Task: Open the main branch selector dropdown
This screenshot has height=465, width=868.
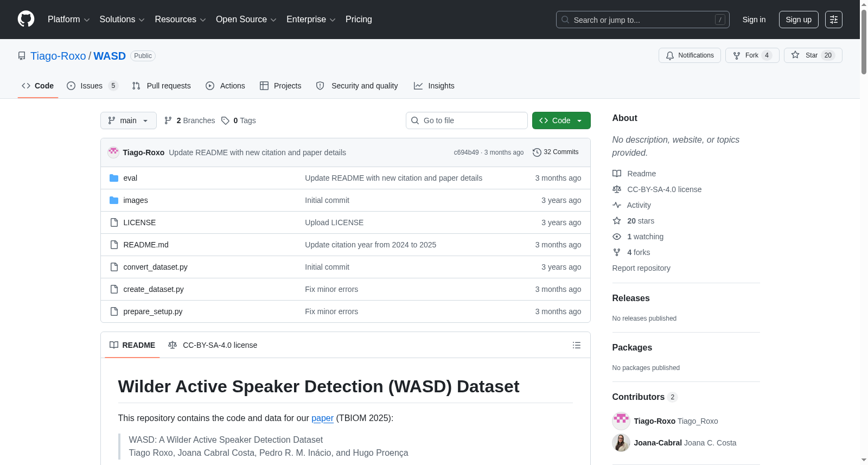Action: coord(129,120)
